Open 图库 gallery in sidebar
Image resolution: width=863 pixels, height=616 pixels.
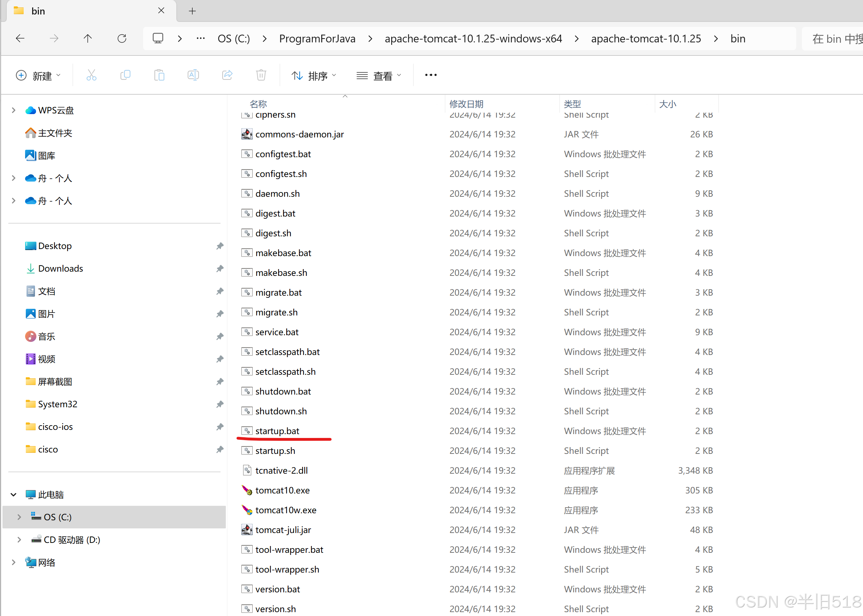pyautogui.click(x=40, y=155)
